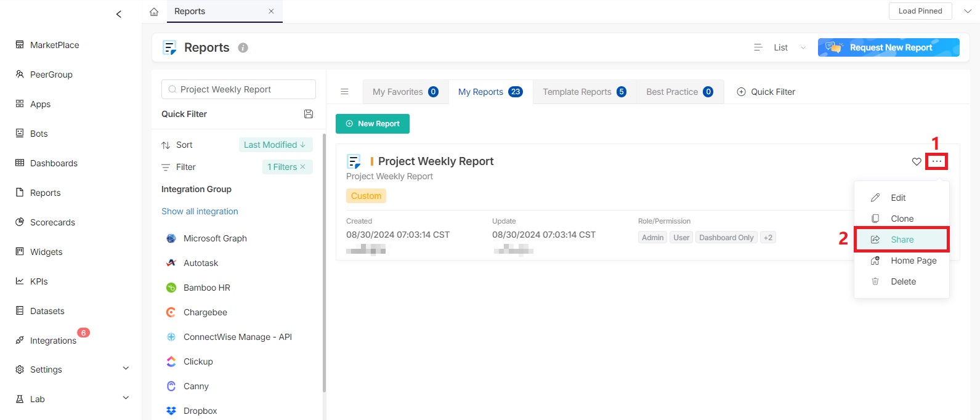The image size is (980, 420).
Task: Remove the 1 Filters tag
Action: [x=302, y=167]
